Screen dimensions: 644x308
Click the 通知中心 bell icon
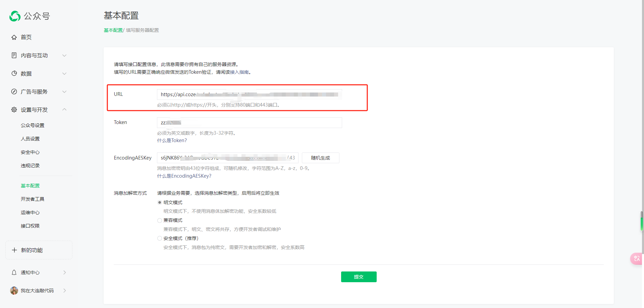point(14,272)
